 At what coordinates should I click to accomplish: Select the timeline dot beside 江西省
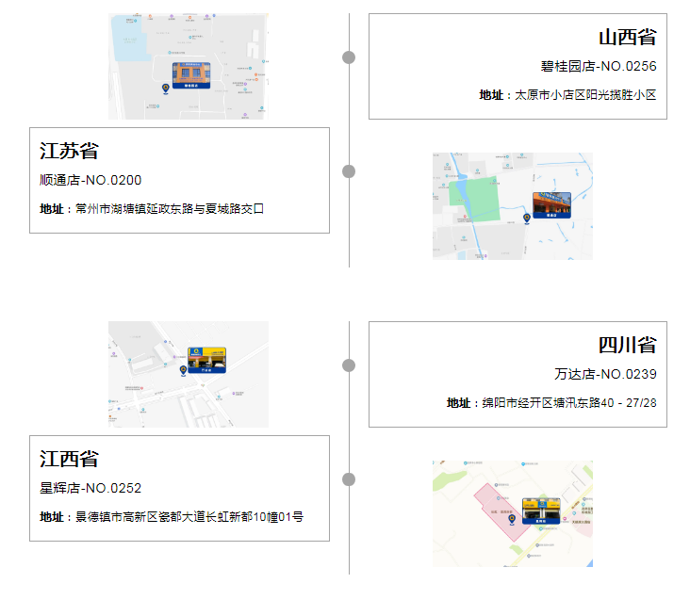[x=349, y=478]
